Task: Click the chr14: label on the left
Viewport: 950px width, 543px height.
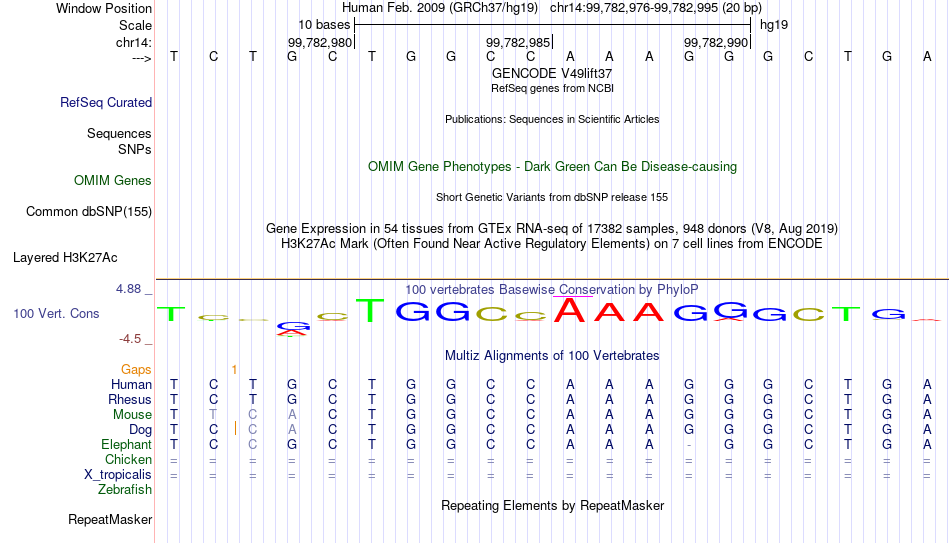Action: click(133, 42)
